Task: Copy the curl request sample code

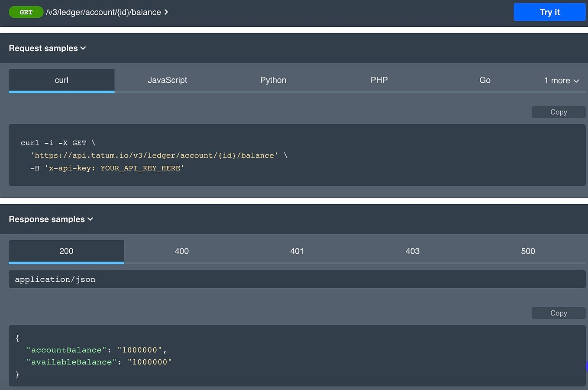Action: tap(558, 112)
